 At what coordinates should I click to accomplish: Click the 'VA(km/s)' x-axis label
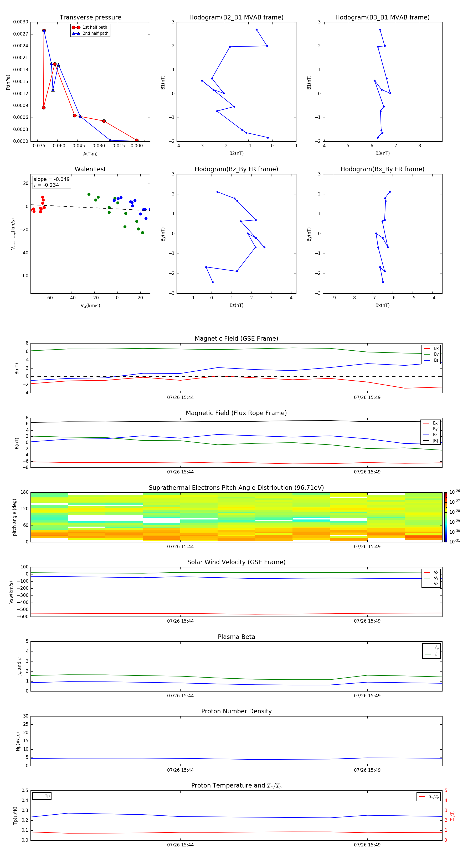coord(90,306)
